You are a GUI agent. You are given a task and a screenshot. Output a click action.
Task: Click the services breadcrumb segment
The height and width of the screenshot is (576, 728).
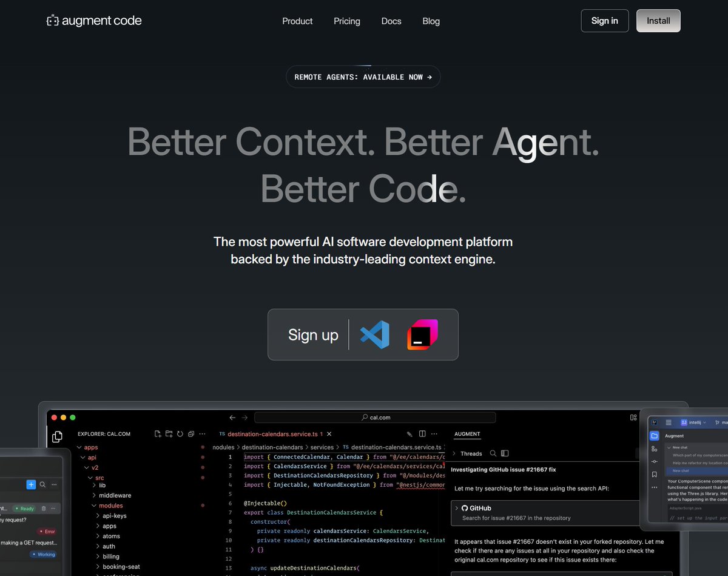[322, 447]
